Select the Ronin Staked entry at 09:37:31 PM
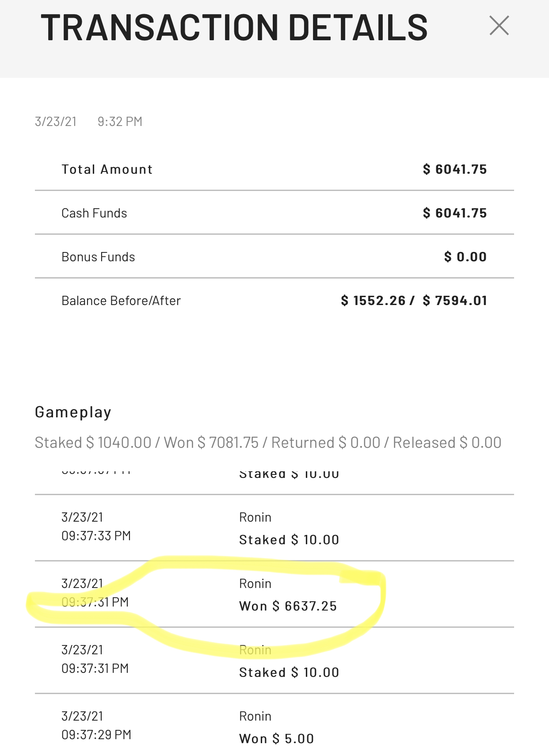 (x=289, y=661)
